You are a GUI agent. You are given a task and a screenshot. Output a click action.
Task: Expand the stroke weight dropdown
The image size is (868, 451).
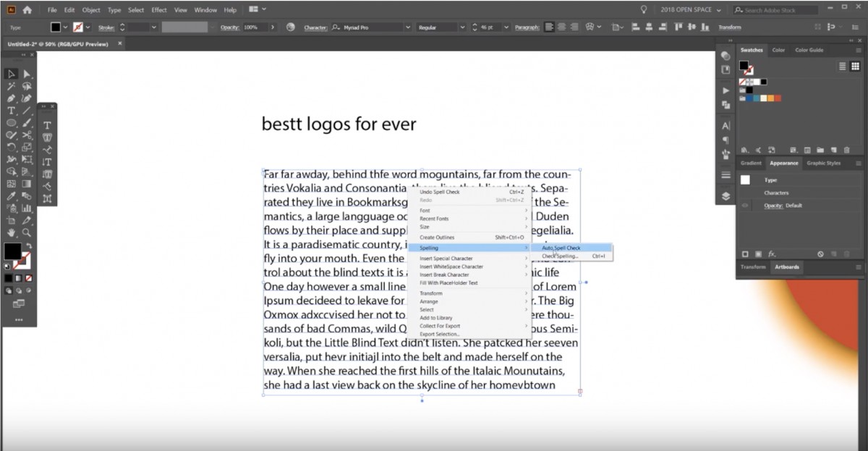pos(154,27)
